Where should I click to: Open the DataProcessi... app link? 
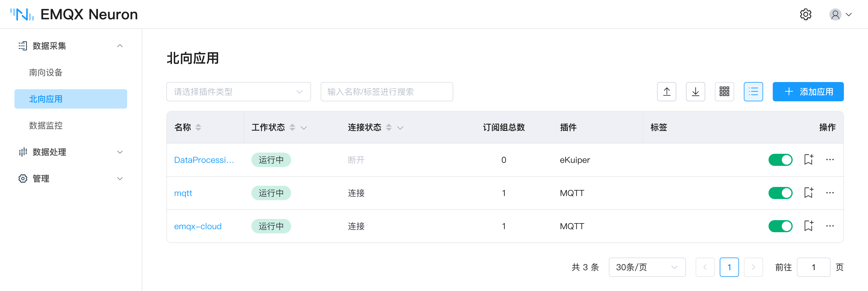point(204,160)
